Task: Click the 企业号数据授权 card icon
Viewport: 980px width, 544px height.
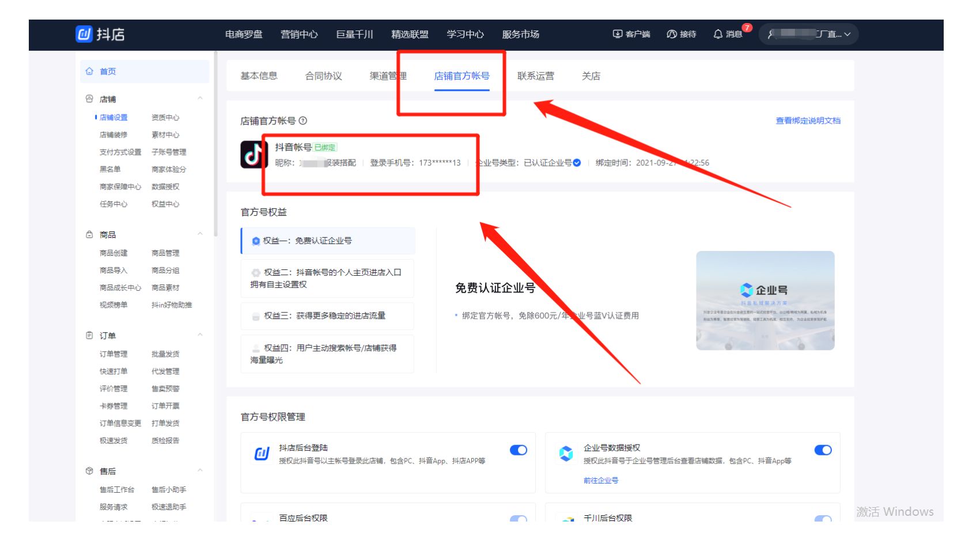Action: (566, 454)
